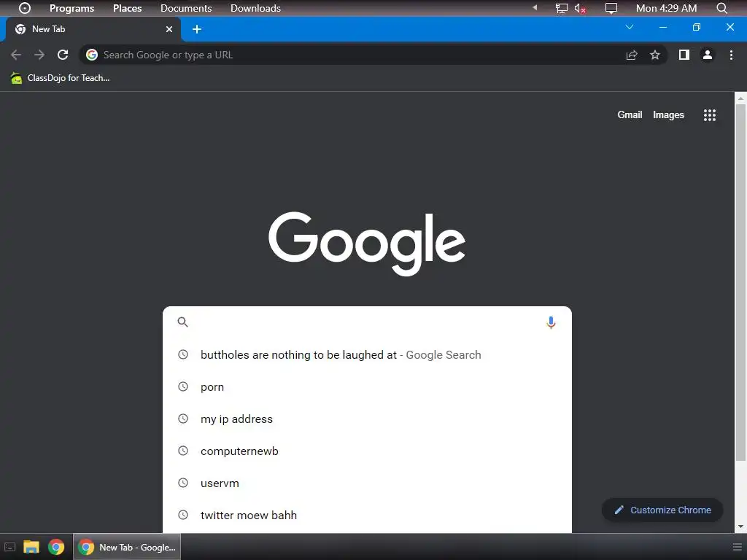Click inside the Google search input box
Screen dimensions: 747x560
click(367, 322)
